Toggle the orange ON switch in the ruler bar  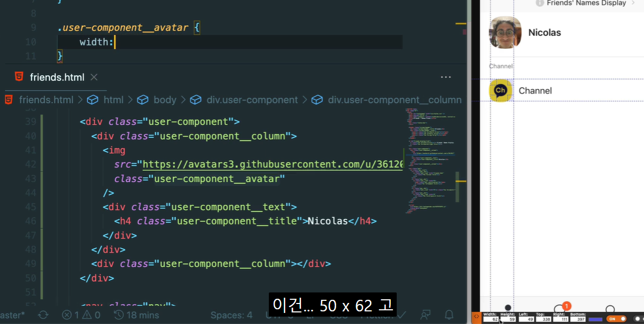pos(616,319)
